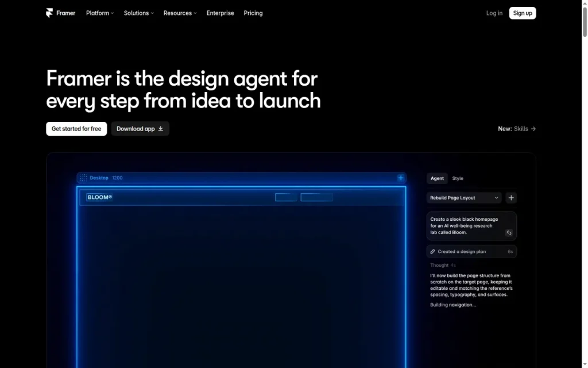Image resolution: width=588 pixels, height=368 pixels.
Task: Click the Building navigation... status text
Action: (453, 305)
